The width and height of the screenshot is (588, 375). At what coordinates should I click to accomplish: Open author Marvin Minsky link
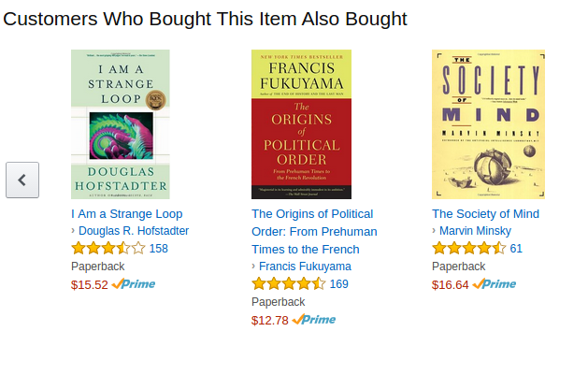pos(475,231)
